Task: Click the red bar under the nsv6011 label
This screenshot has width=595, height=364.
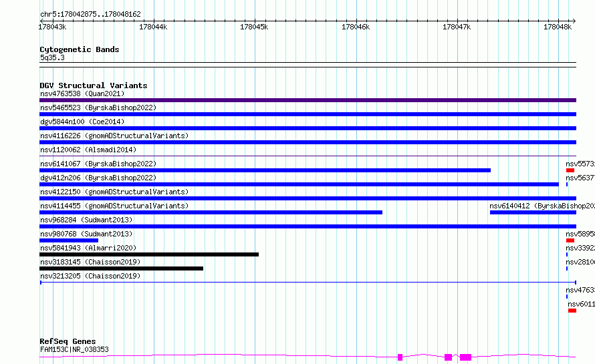Action: click(572, 311)
